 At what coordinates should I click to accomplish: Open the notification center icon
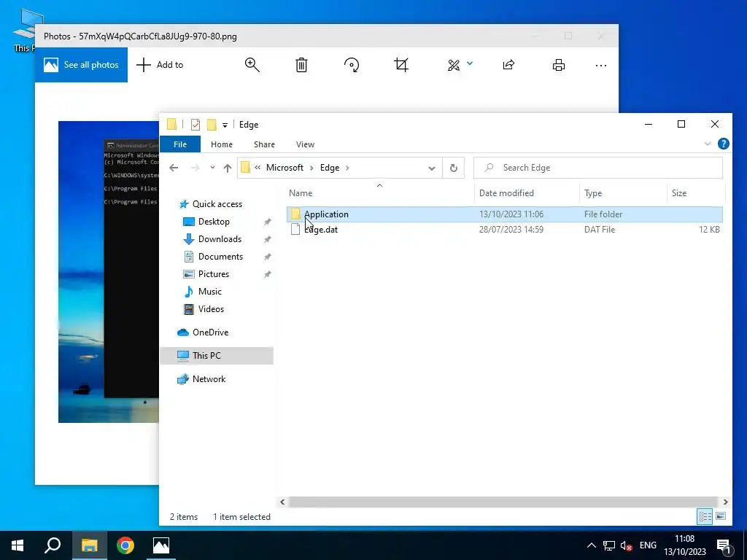tap(724, 545)
